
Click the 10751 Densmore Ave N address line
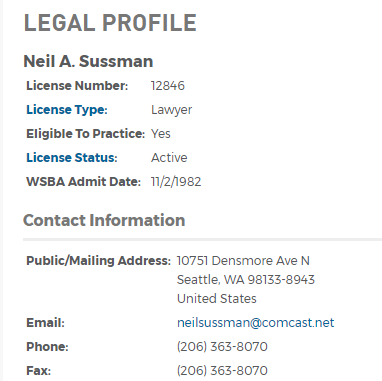[243, 261]
